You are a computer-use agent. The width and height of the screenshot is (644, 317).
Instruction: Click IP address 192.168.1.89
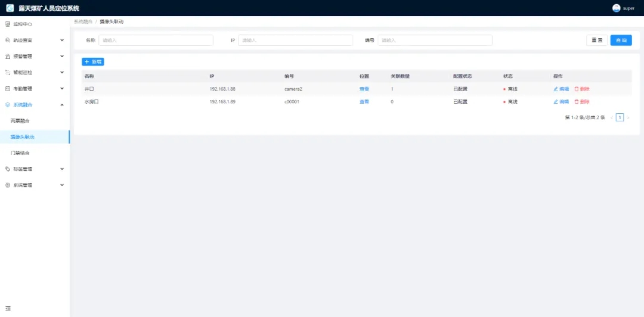click(x=222, y=101)
